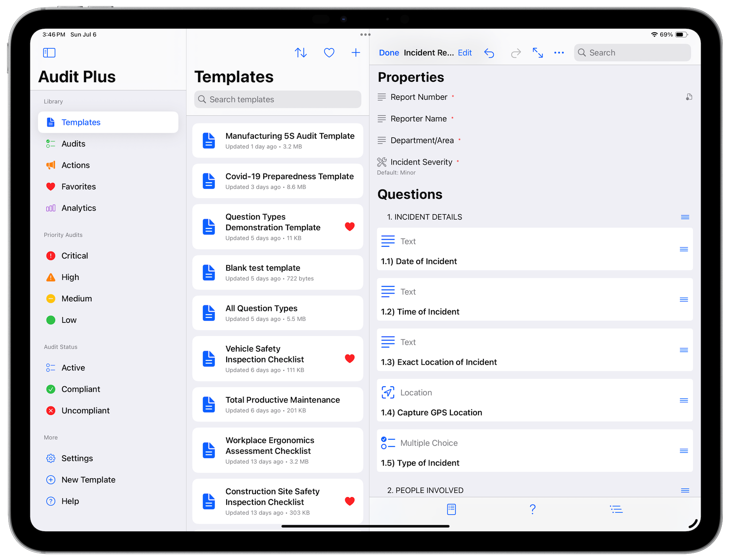
Task: Grab reorder handle for People Involved section
Action: (685, 490)
